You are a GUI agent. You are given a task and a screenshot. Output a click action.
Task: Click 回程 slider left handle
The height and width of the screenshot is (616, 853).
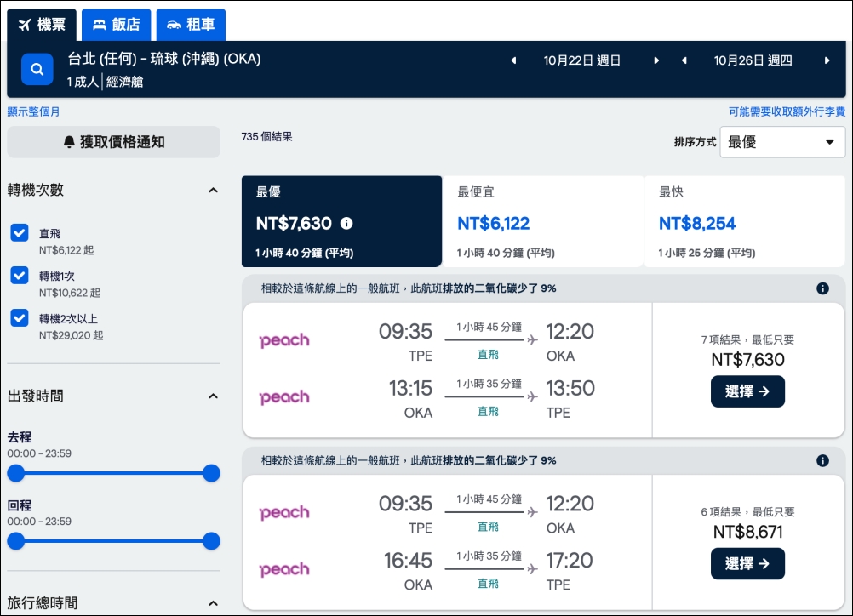16,541
